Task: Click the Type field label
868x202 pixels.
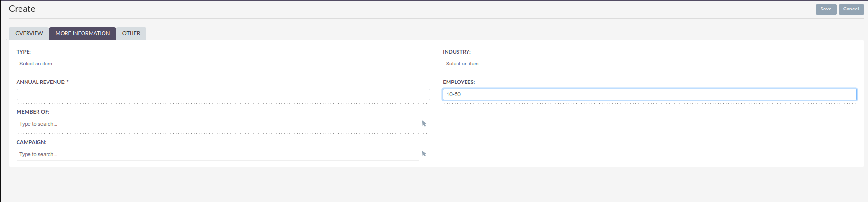Action: click(24, 52)
